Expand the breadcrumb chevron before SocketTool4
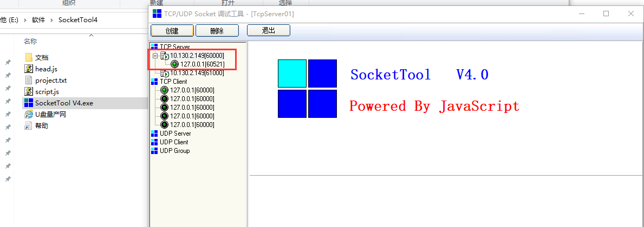This screenshot has height=227, width=644. tap(52, 19)
